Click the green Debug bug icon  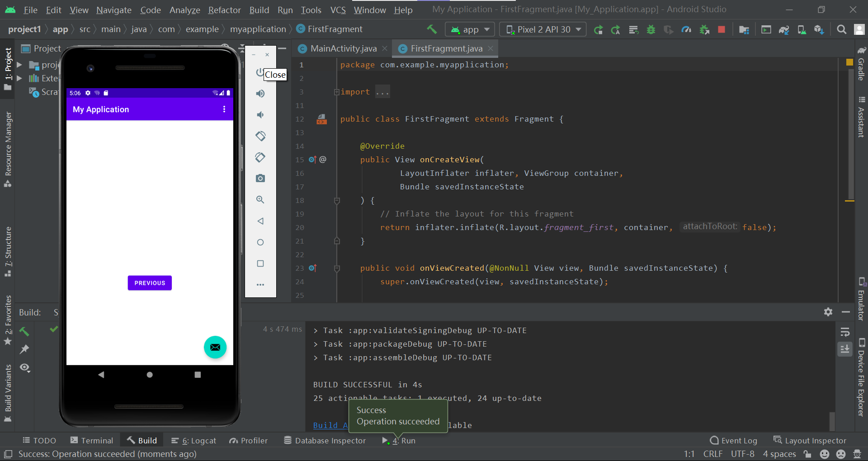pos(651,29)
